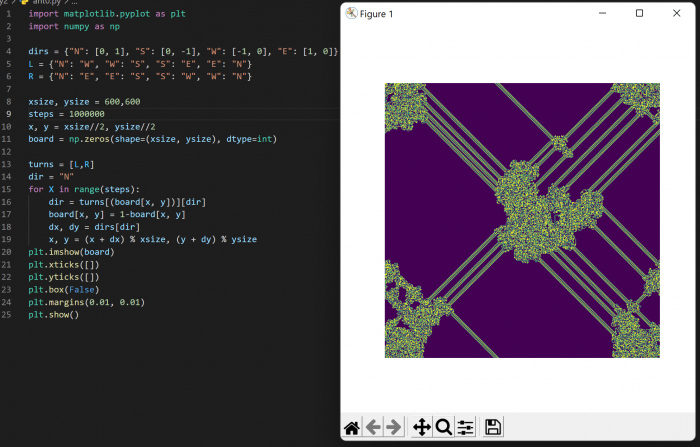The width and height of the screenshot is (700, 447).
Task: Click the Figure 1 title bar text
Action: (x=378, y=14)
